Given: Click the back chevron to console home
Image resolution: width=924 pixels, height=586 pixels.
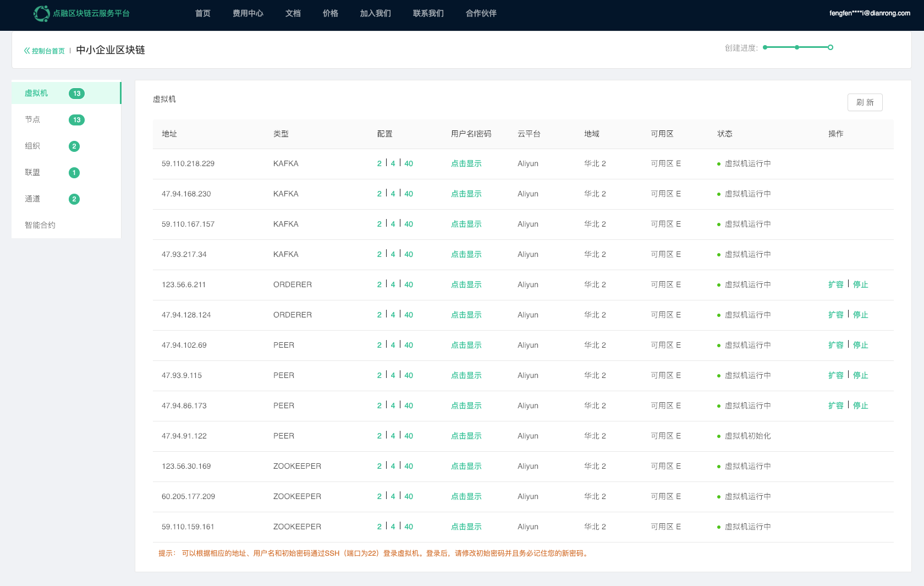Looking at the screenshot, I should pos(27,51).
